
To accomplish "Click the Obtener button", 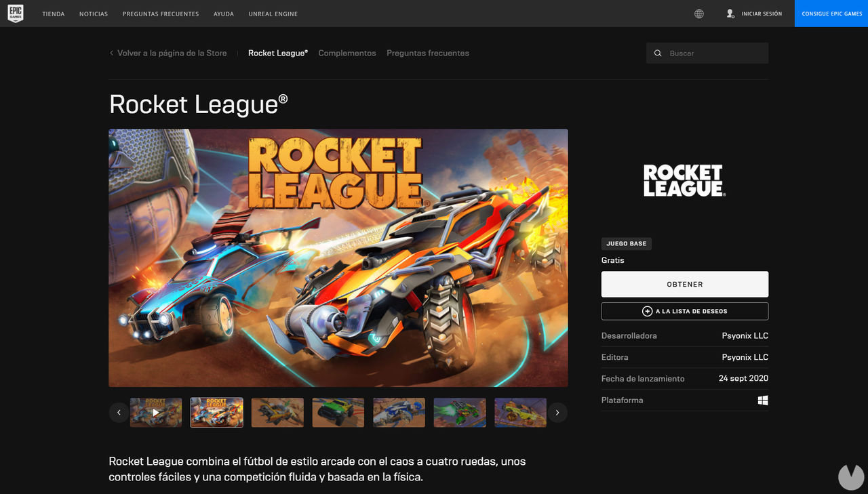I will pos(685,285).
